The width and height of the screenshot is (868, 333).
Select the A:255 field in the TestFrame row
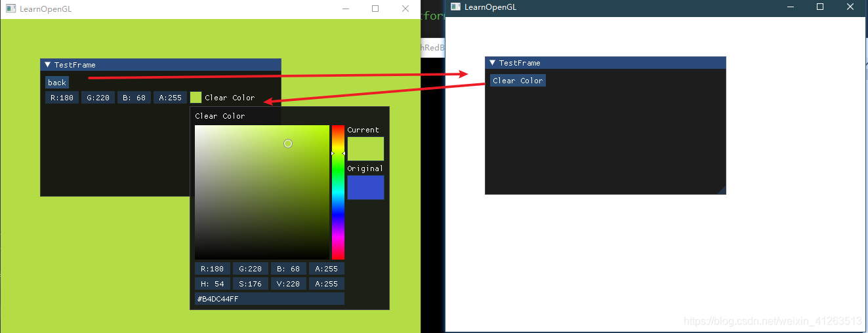point(170,98)
